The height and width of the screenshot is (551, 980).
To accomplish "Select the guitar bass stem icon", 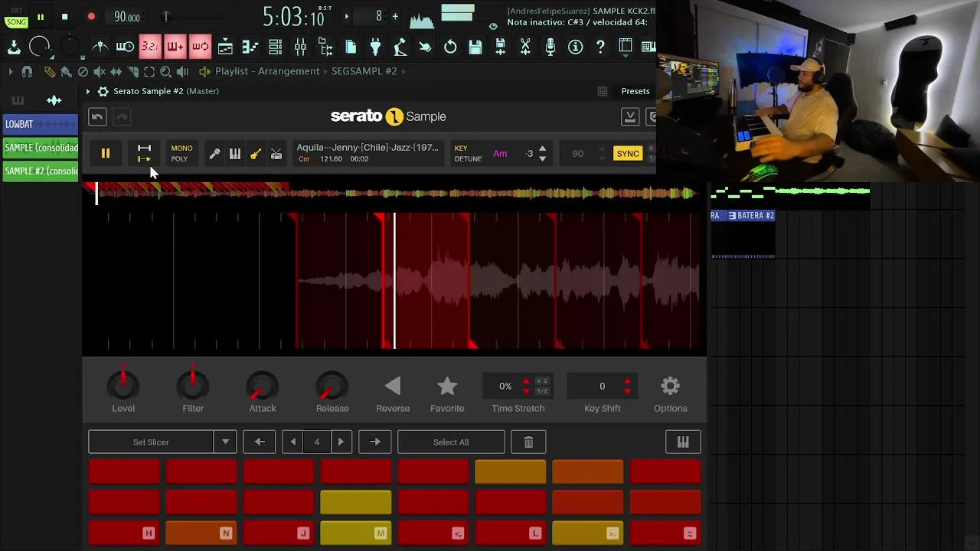I will [256, 154].
